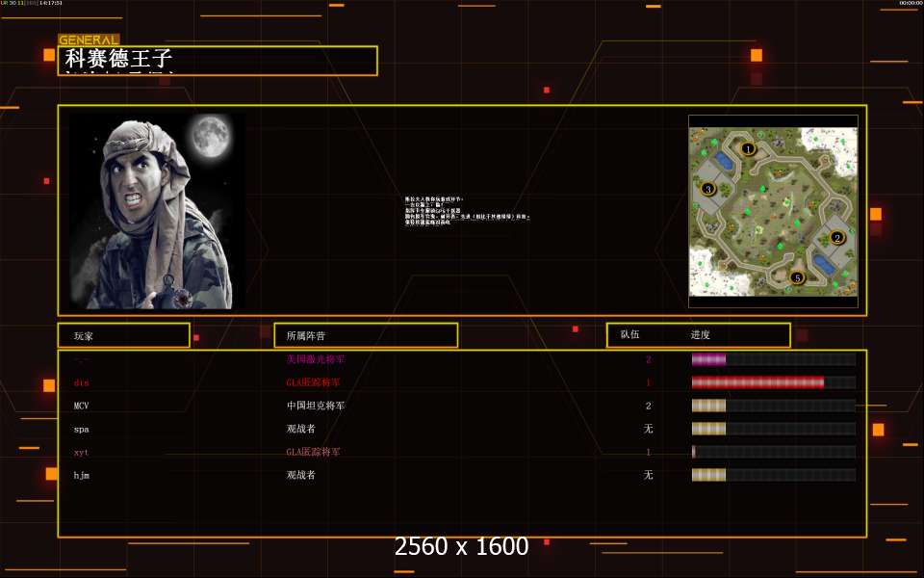Click the purple loading bar of 美国激光将军

click(773, 359)
